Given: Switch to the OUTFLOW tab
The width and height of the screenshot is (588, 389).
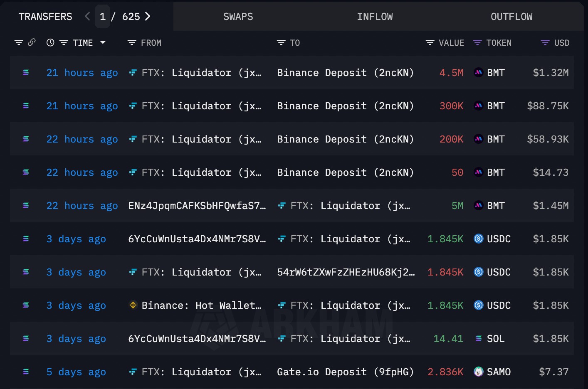Looking at the screenshot, I should [511, 17].
